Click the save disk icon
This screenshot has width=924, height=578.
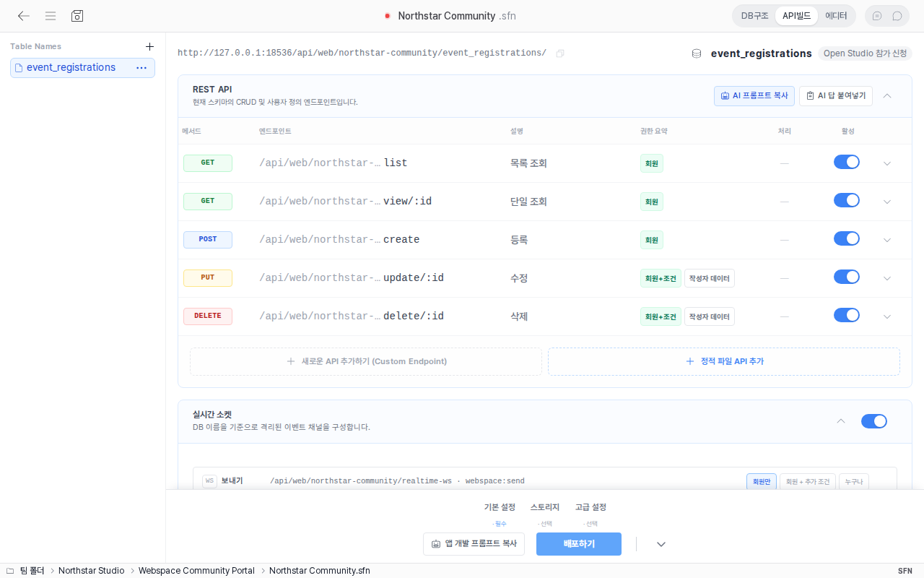tap(77, 16)
